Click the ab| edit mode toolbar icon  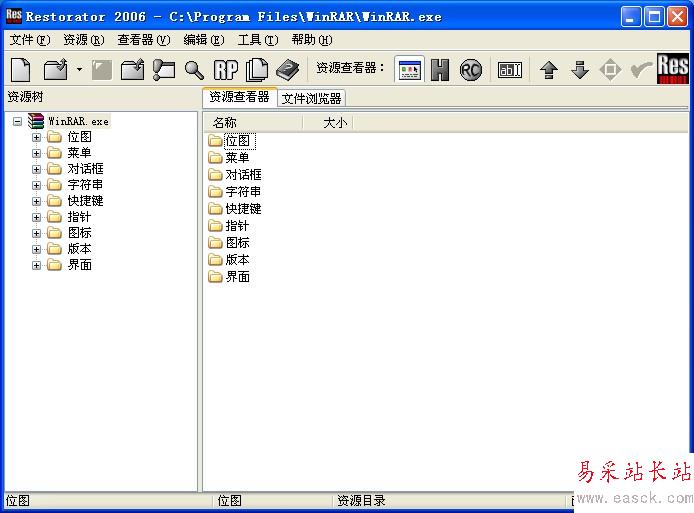click(x=510, y=70)
